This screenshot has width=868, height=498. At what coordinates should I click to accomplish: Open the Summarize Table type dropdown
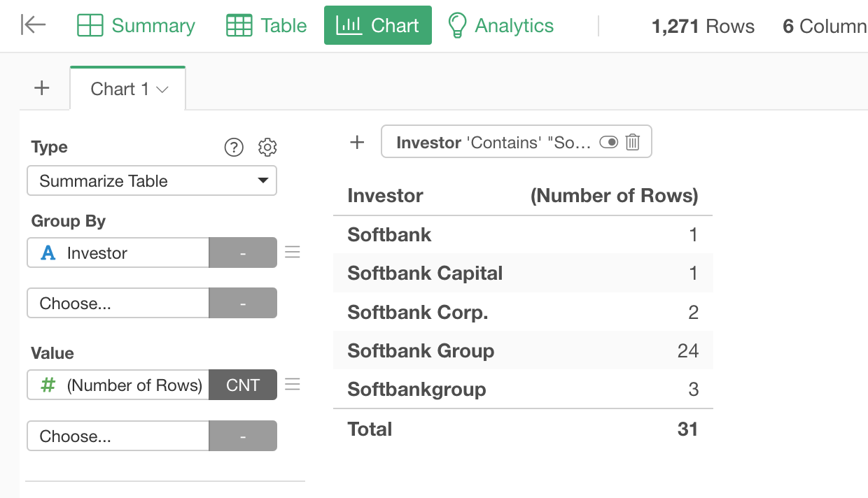click(x=152, y=181)
